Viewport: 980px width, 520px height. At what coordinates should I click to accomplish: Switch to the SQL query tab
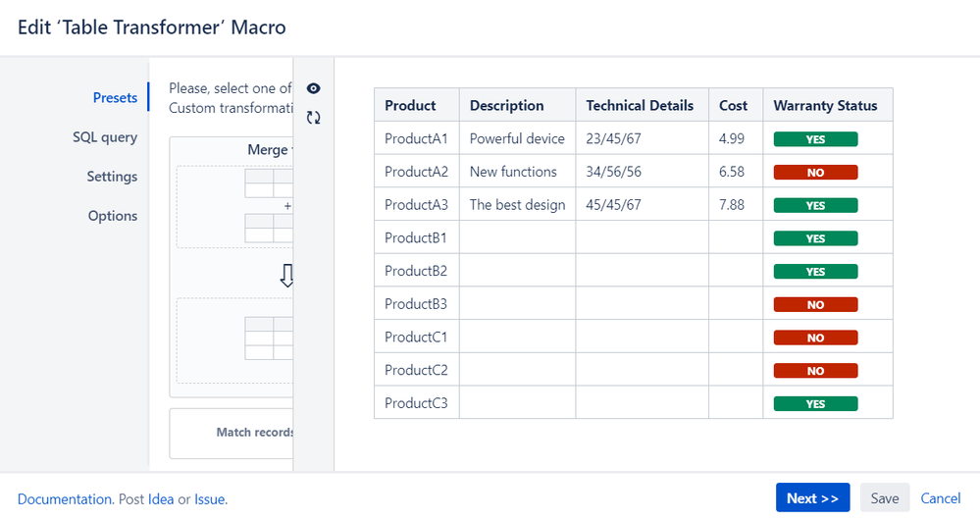coord(105,137)
